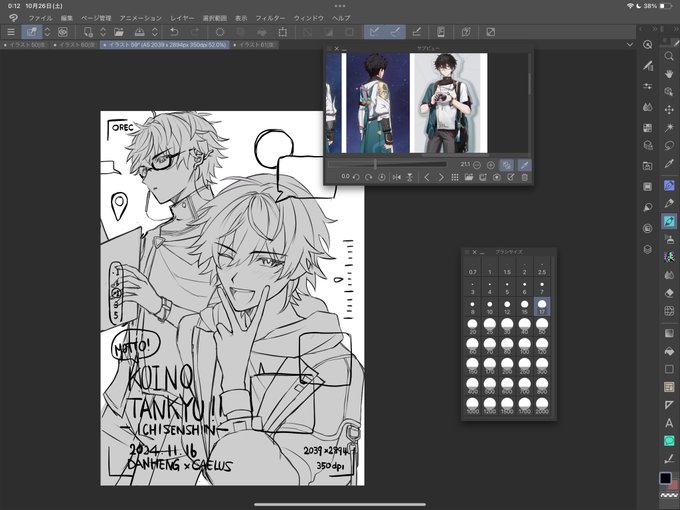This screenshot has width=680, height=510.
Task: Reset rotation in Sub View
Action: click(x=382, y=177)
